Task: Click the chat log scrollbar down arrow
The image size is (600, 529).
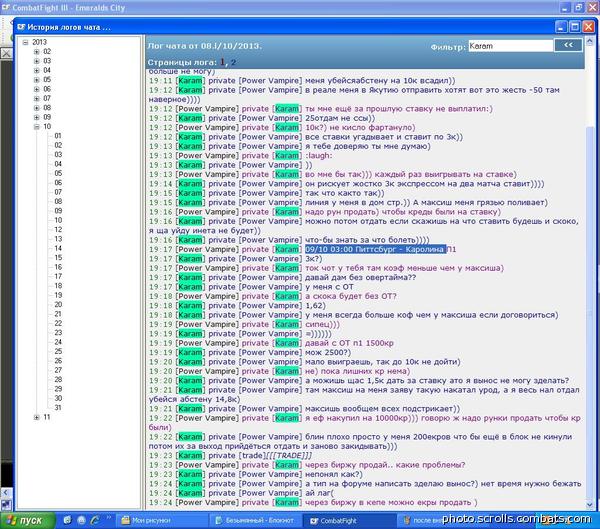Action: pyautogui.click(x=590, y=506)
